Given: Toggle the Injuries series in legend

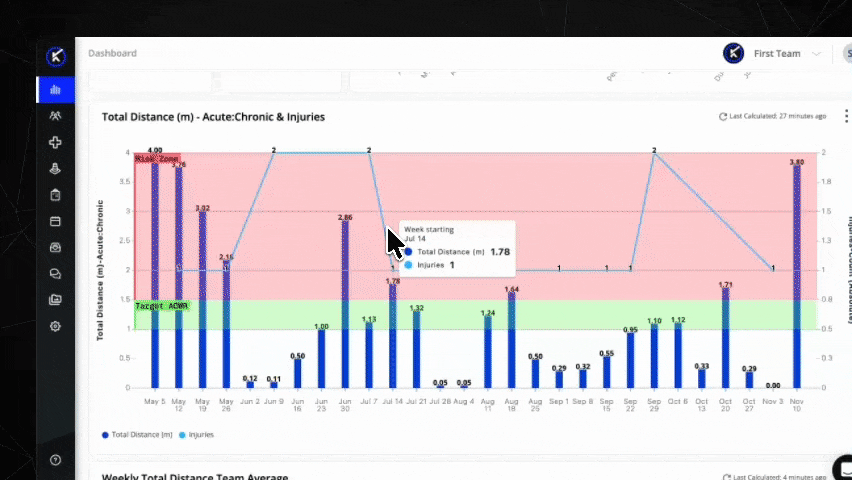Looking at the screenshot, I should (196, 435).
